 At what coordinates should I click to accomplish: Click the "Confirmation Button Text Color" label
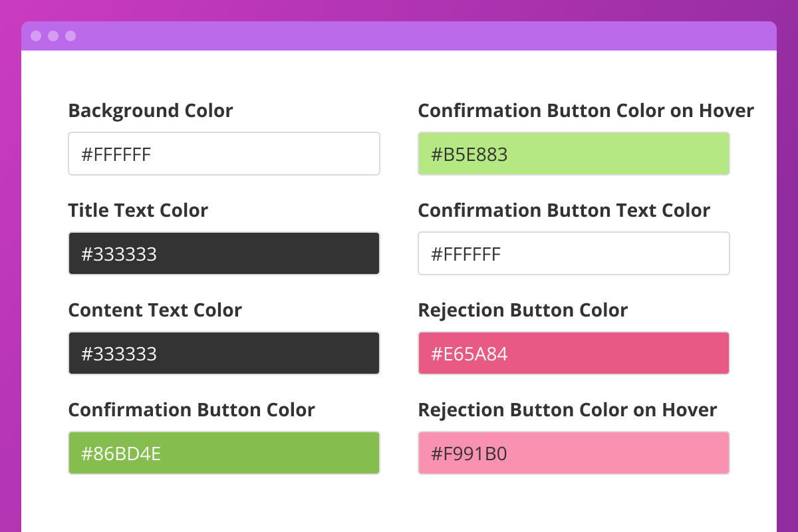click(x=564, y=210)
